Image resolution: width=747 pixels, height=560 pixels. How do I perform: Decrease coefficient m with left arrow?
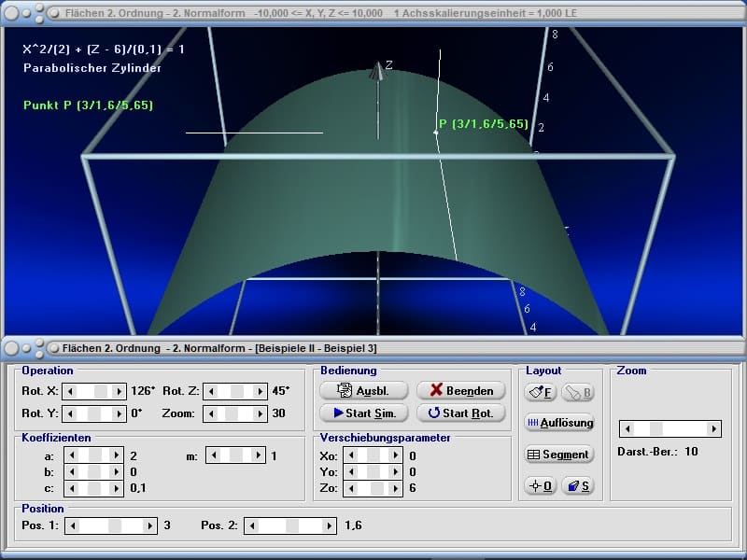point(214,455)
